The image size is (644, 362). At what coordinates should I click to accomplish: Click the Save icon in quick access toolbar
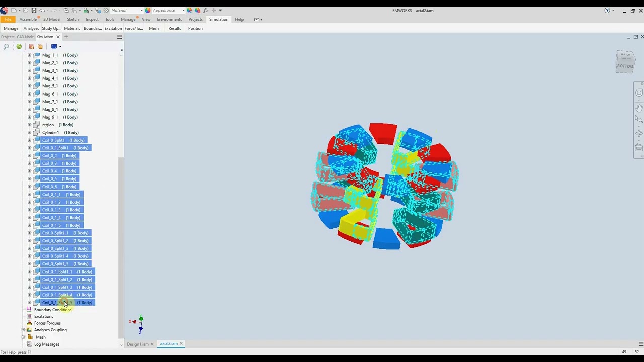click(34, 10)
